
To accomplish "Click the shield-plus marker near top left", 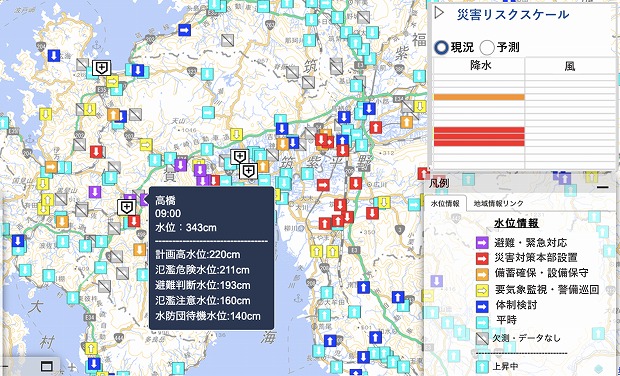I will point(102,68).
